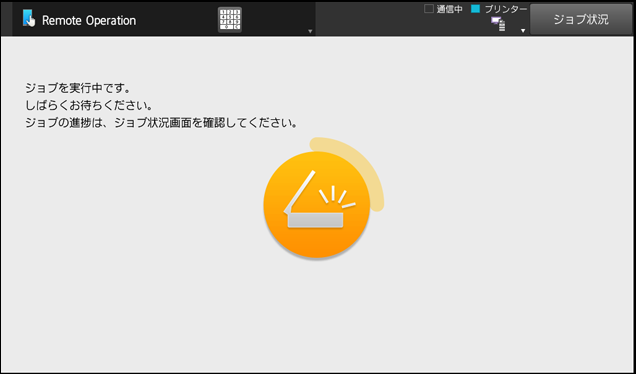
Task: Click the Remote Operation title text
Action: point(89,20)
